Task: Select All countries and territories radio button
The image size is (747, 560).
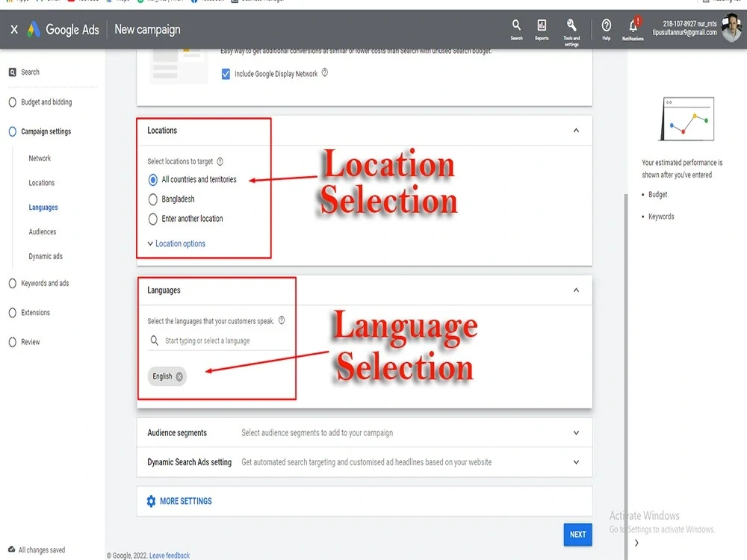Action: point(153,179)
